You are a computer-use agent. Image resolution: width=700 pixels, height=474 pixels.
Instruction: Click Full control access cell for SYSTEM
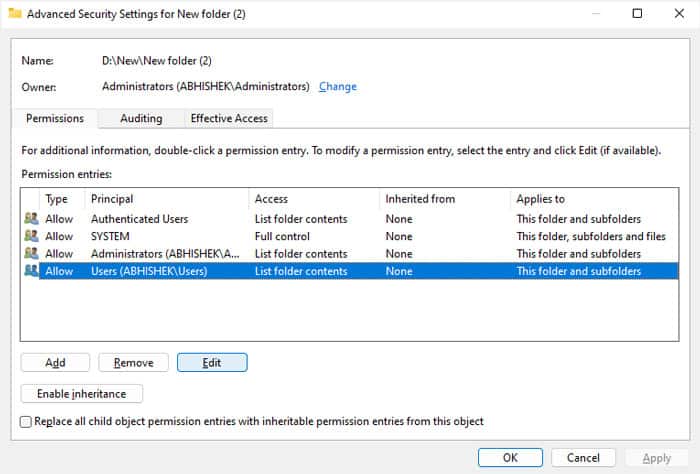click(x=282, y=236)
